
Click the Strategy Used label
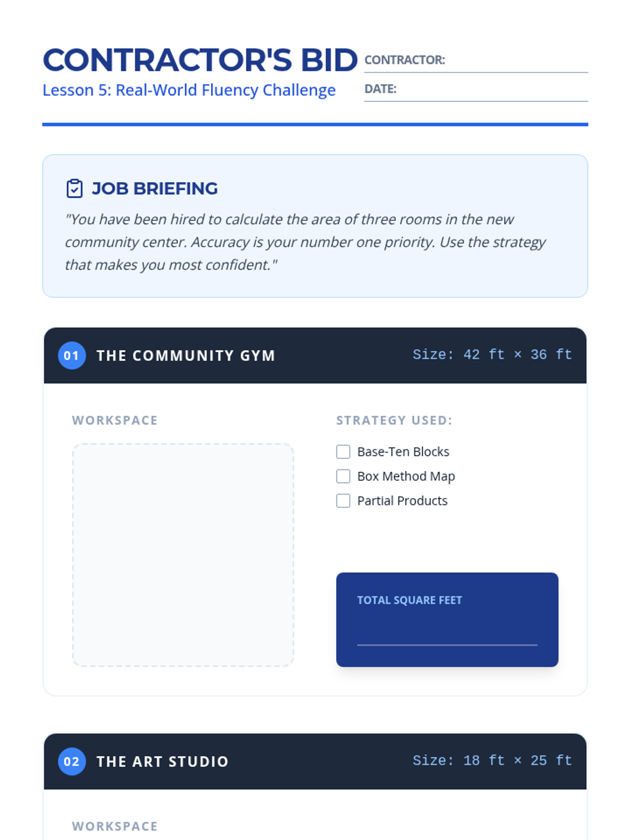tap(394, 421)
